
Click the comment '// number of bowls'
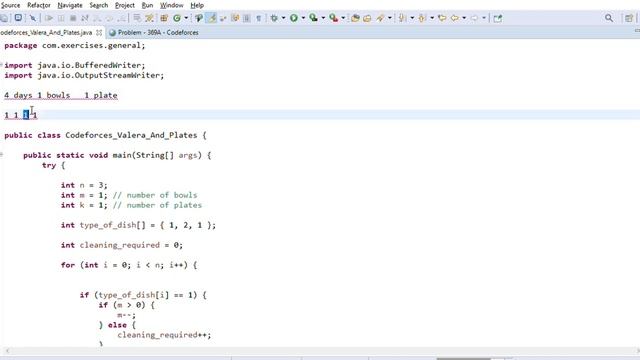(x=155, y=195)
